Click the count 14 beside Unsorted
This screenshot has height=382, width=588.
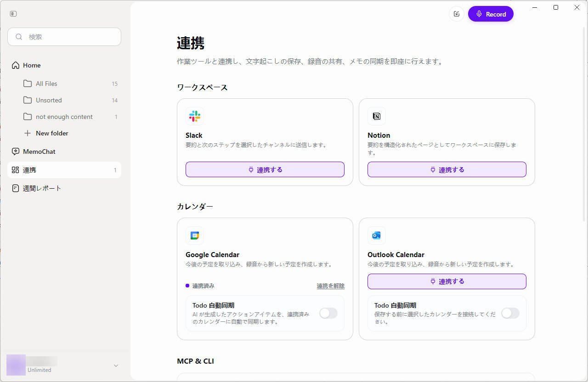(115, 100)
